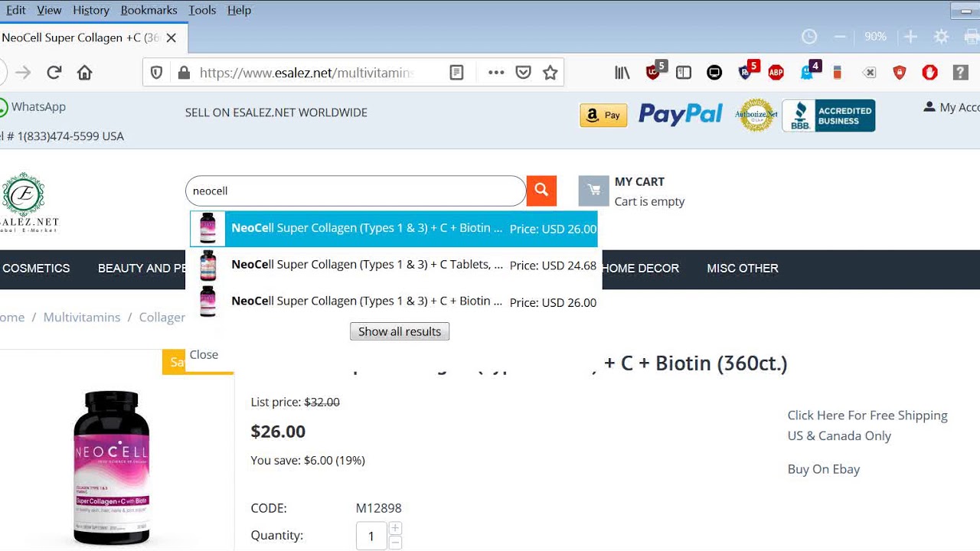Click the esalez.net URL address field

[x=306, y=73]
